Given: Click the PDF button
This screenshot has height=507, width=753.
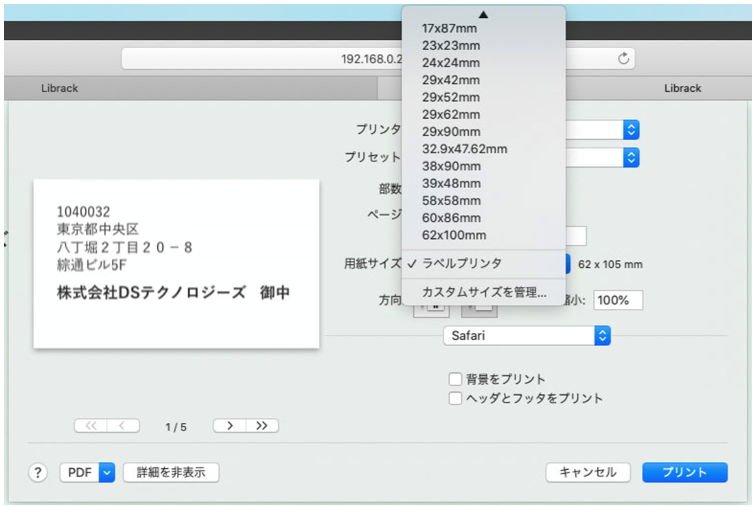Looking at the screenshot, I should 80,472.
